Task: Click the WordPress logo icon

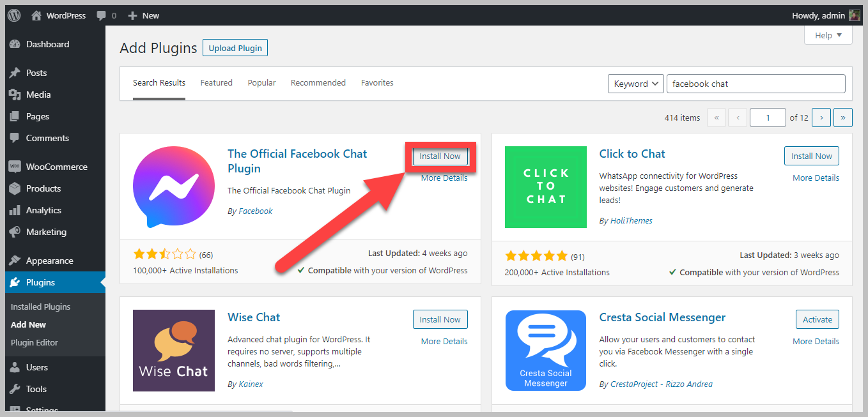Action: tap(14, 15)
